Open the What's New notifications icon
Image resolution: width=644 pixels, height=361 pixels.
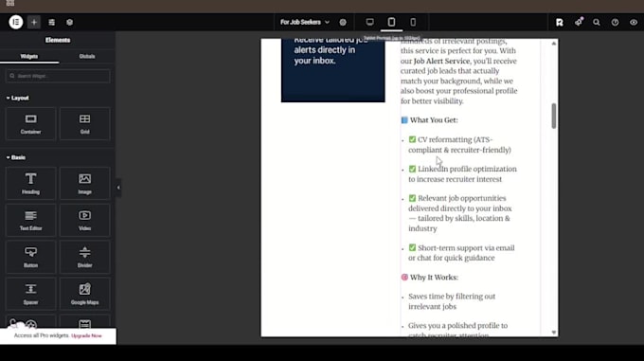coord(579,22)
